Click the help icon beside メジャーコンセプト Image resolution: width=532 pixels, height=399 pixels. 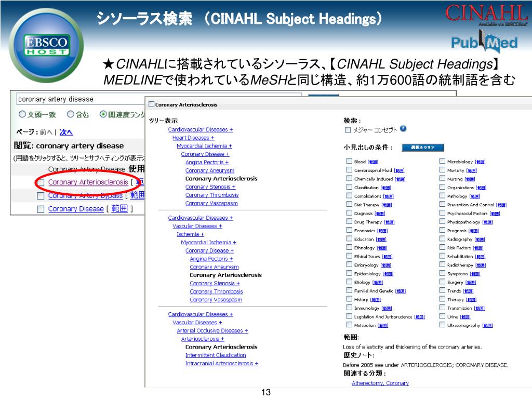click(x=403, y=129)
